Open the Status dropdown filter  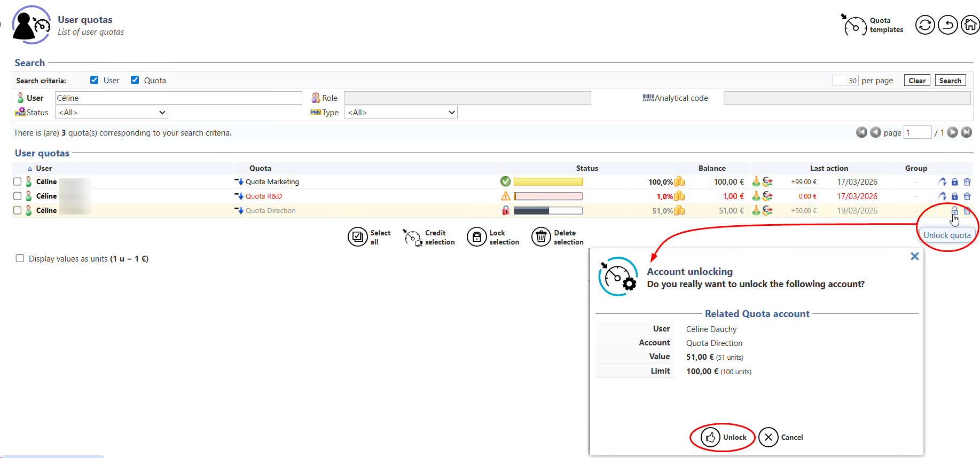tap(112, 113)
